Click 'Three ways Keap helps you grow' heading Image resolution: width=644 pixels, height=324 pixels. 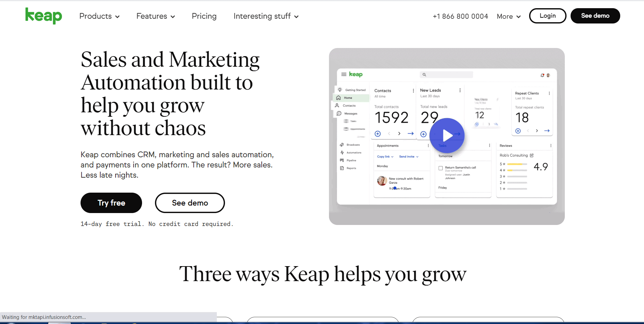323,274
